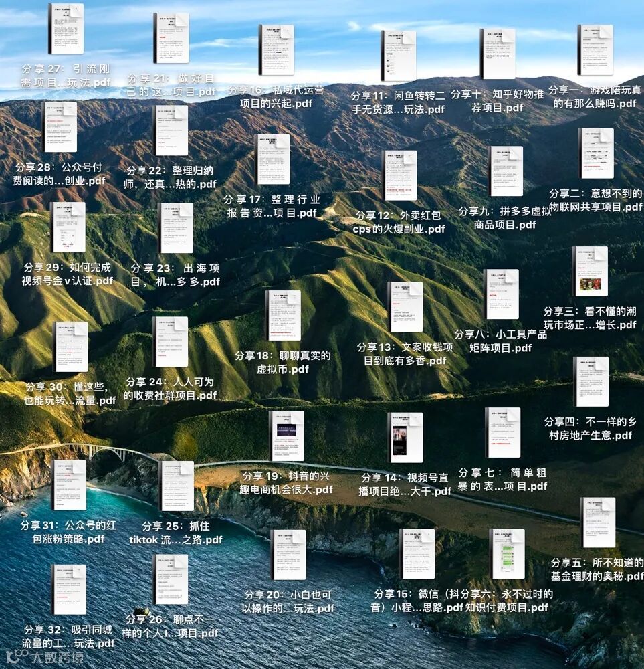
Task: Click the file name 分享18：聊聊真实的虚拟币.pdf
Action: coord(283,362)
